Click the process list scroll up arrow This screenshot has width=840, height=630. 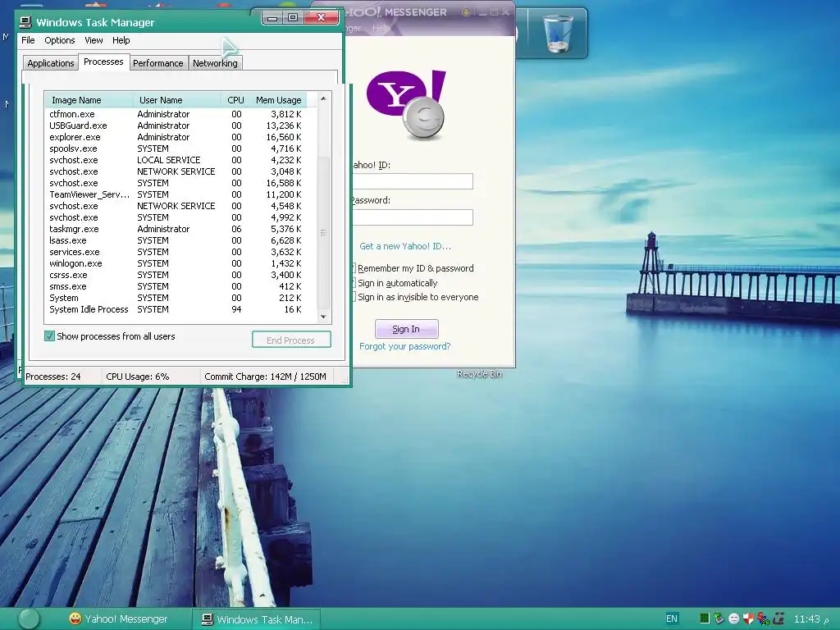coord(323,98)
